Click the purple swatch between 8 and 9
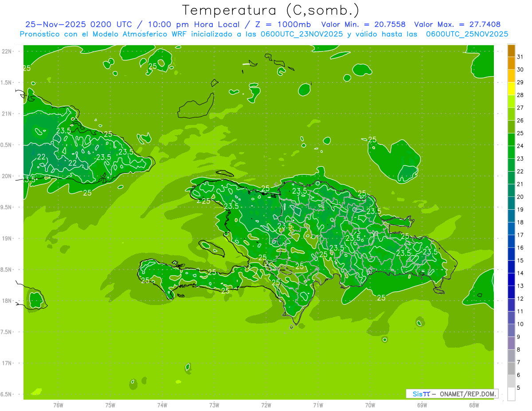 511,343
